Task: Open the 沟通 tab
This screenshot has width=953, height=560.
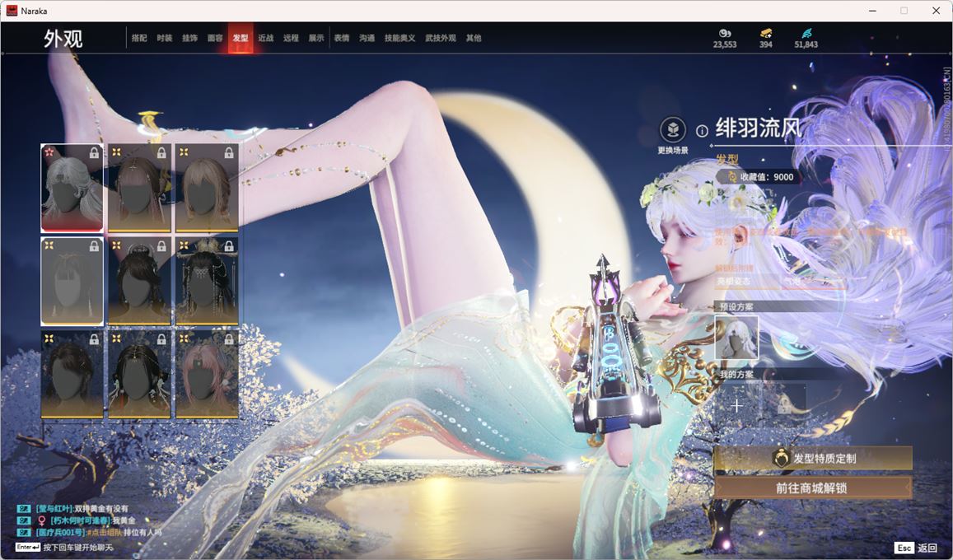Action: [x=367, y=38]
